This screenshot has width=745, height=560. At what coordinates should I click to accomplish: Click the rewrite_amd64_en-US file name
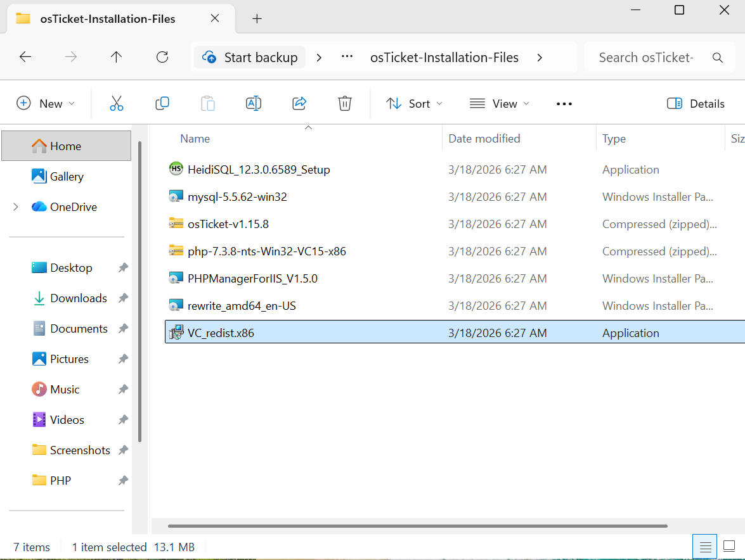click(242, 305)
